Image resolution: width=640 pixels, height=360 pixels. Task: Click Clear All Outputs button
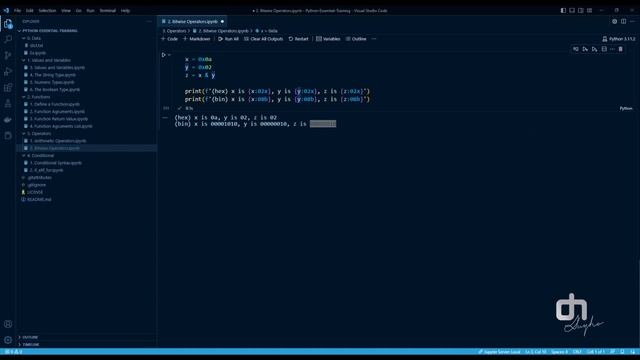263,39
